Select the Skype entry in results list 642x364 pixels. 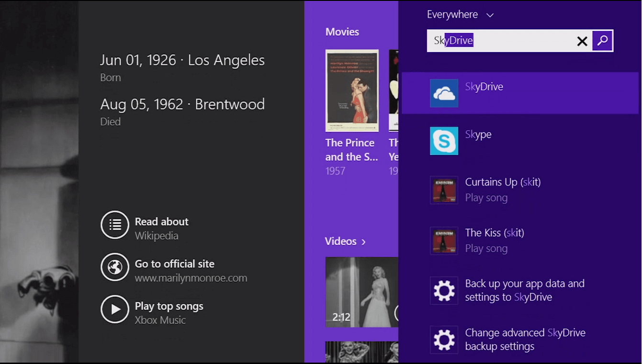click(478, 134)
